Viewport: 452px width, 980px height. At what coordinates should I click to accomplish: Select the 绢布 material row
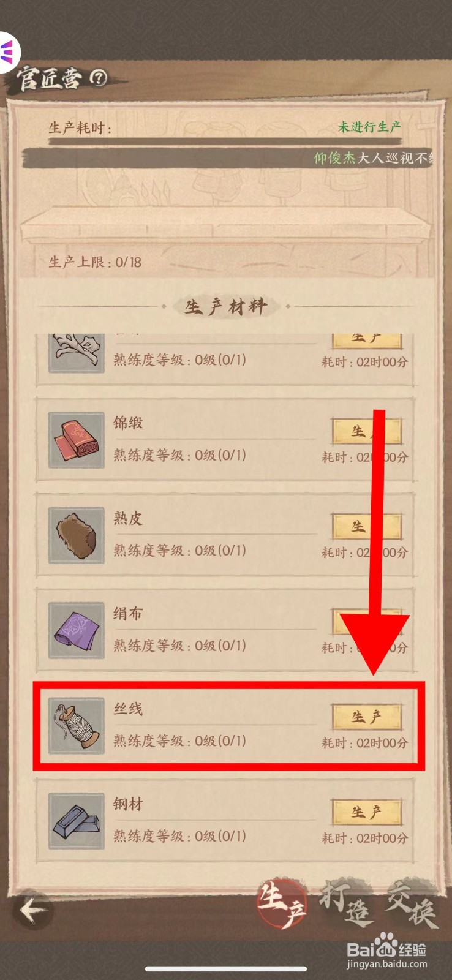click(x=225, y=631)
